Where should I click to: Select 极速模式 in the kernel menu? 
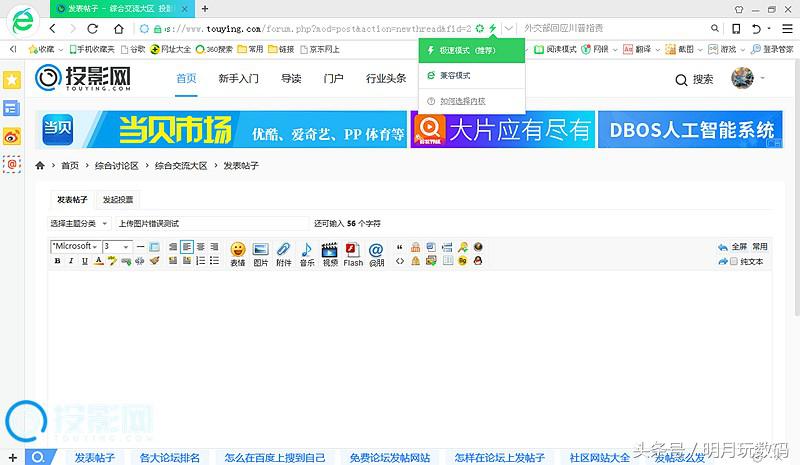[x=472, y=51]
